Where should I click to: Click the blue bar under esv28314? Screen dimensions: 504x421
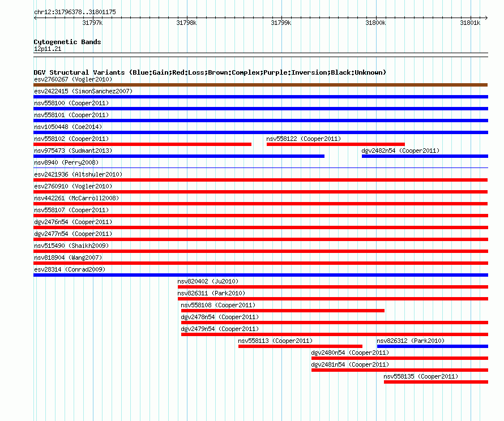260,275
